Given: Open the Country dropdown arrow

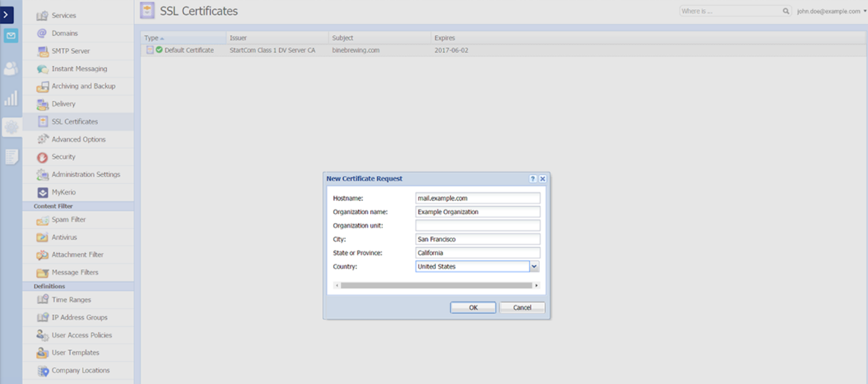Looking at the screenshot, I should pos(535,266).
